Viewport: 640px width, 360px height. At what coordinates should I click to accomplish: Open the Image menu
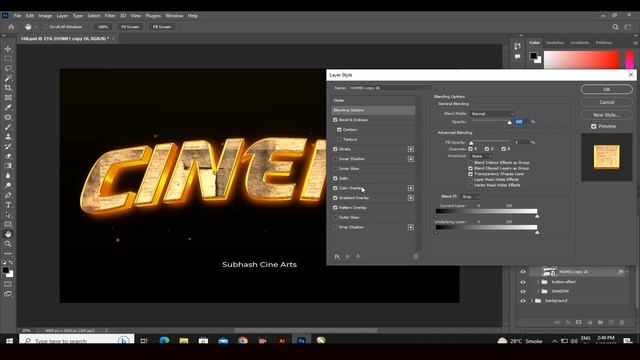45,16
